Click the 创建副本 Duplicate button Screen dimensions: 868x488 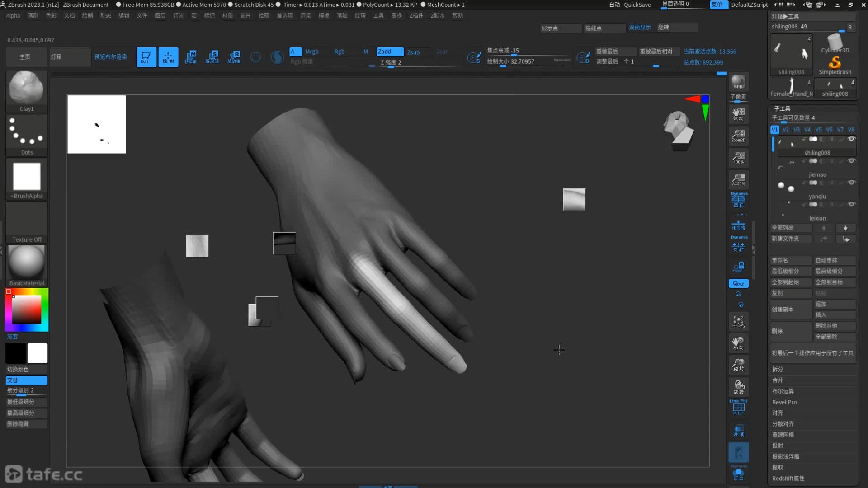coord(791,310)
